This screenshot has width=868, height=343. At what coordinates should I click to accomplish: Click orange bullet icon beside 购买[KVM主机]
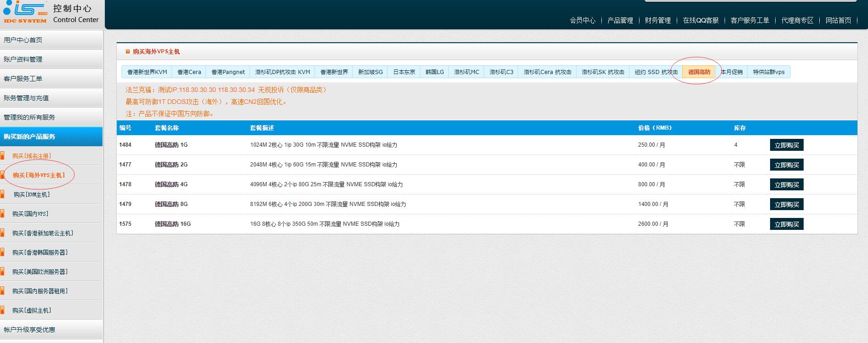coord(2,194)
